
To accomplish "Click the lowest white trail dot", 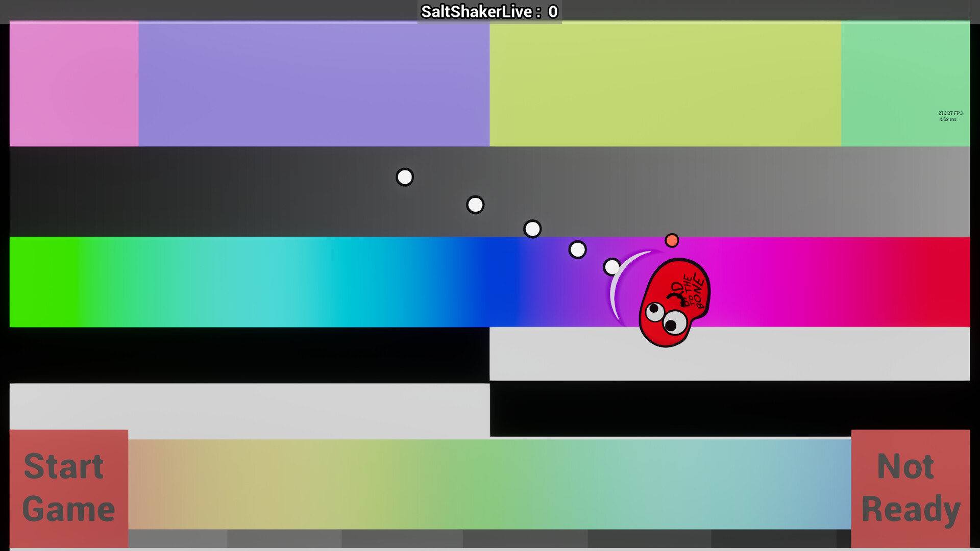I will click(611, 266).
